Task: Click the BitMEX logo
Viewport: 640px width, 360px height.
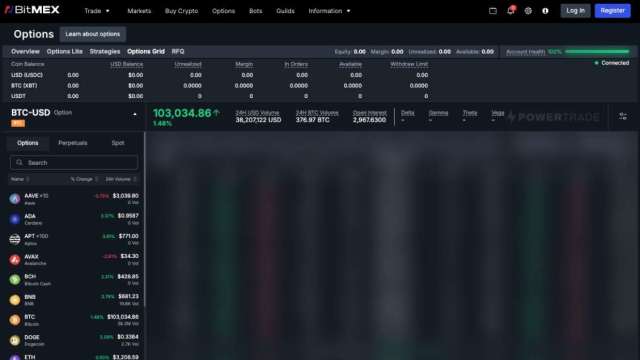Action: (32, 10)
